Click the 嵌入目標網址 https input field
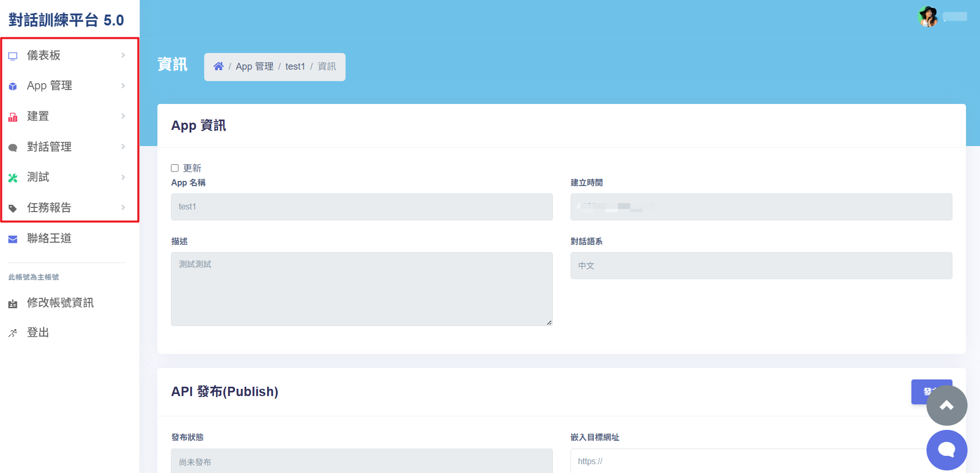This screenshot has width=980, height=473. tap(748, 461)
